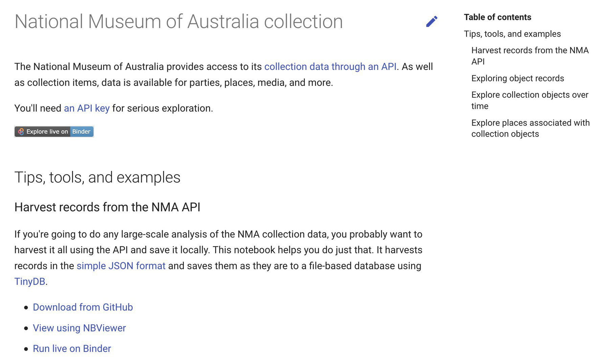Click the pencil edit page icon
The width and height of the screenshot is (609, 364).
click(x=432, y=21)
